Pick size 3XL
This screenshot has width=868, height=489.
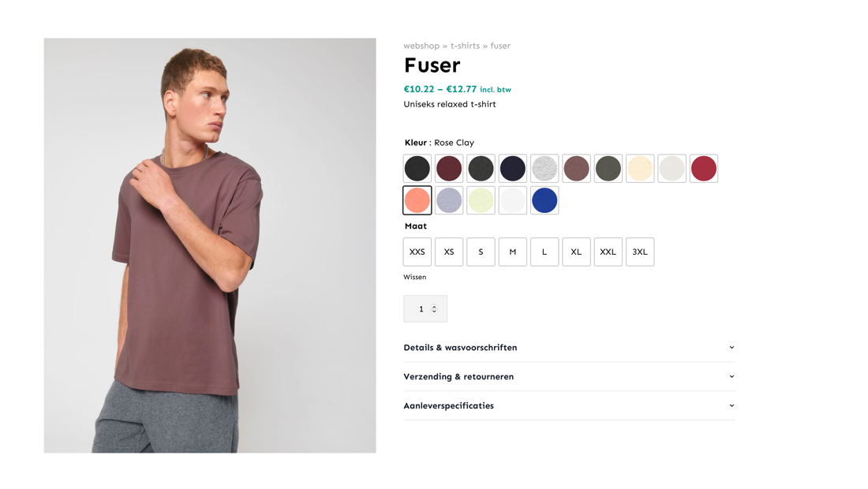pos(640,252)
